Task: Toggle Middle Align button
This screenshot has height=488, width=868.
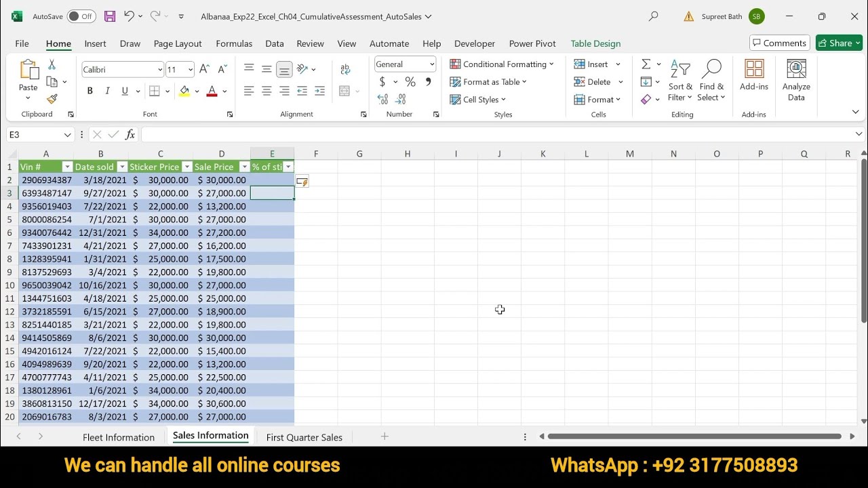Action: (267, 69)
